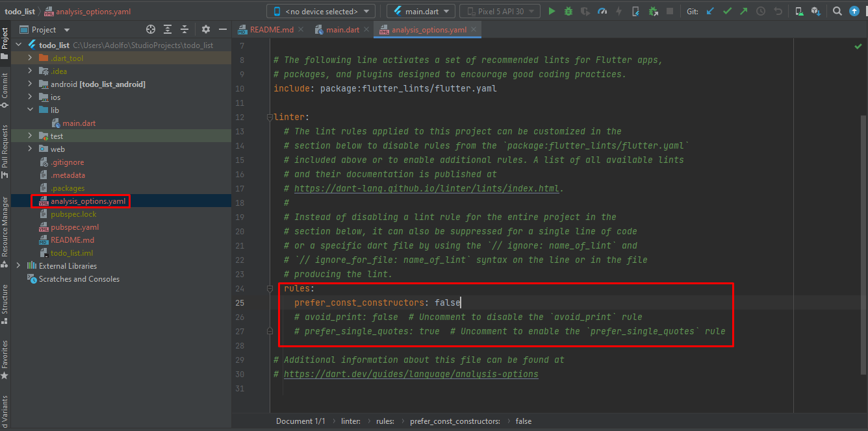
Task: Expand the web folder
Action: (x=30, y=149)
